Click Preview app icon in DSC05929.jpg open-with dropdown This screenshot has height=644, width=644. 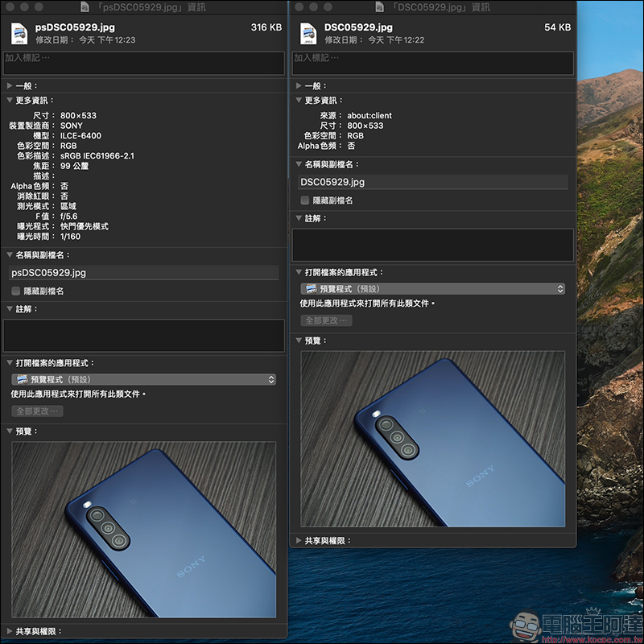click(x=312, y=289)
